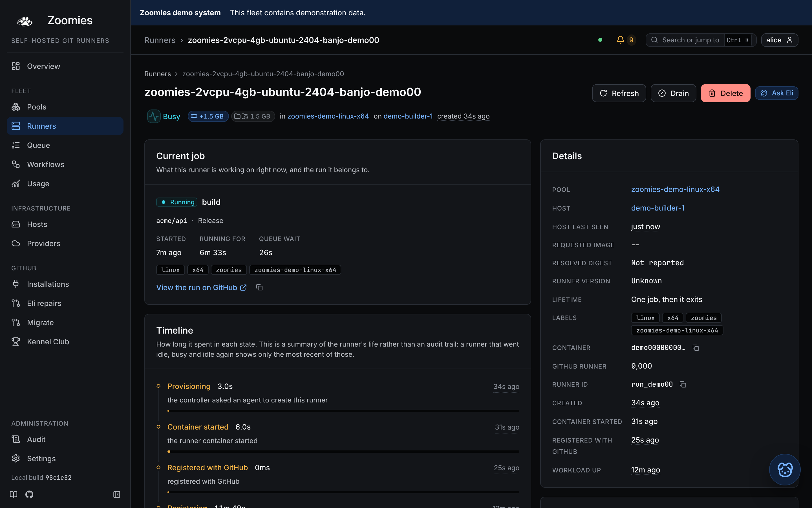812x508 pixels.
Task: Copy the run link icon beside View the run on GitHub
Action: pyautogui.click(x=259, y=288)
